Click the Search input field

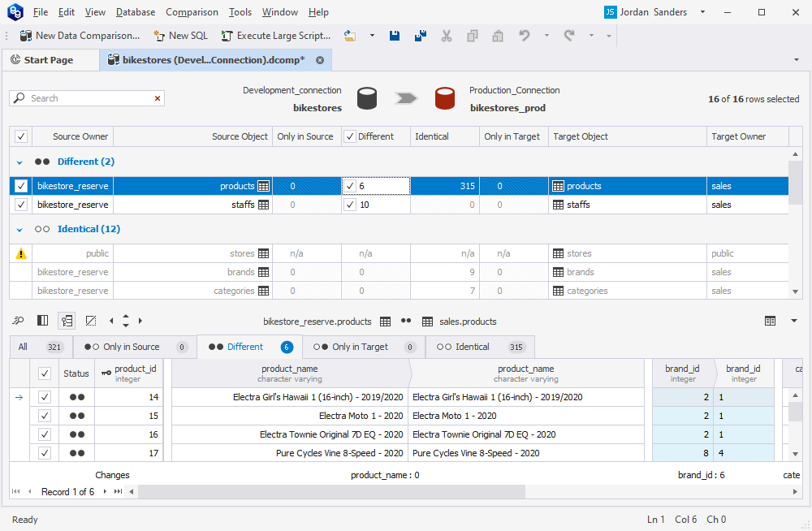(x=87, y=98)
